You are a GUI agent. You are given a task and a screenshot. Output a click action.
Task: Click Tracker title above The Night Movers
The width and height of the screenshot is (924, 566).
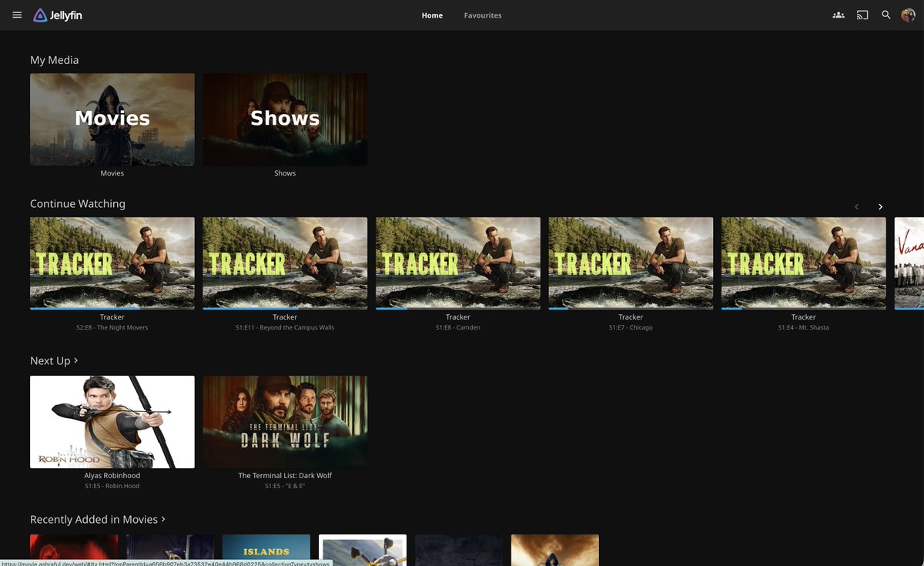click(112, 317)
